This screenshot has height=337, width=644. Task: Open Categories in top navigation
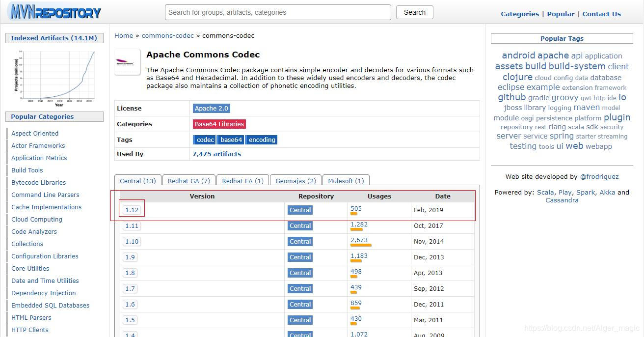pyautogui.click(x=520, y=14)
